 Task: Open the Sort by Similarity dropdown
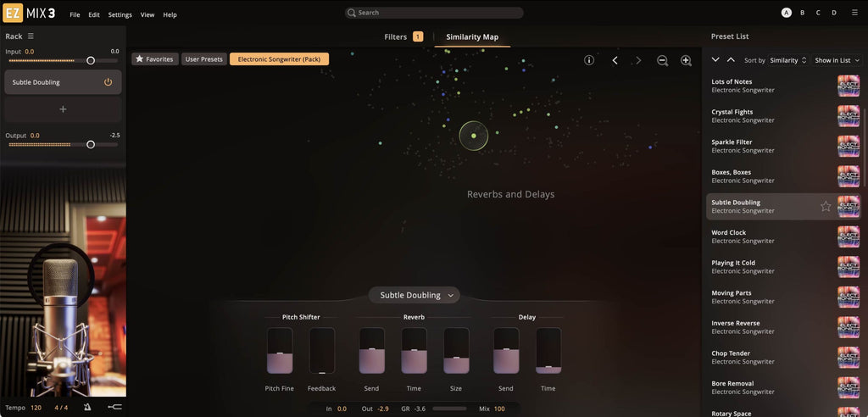[x=789, y=60]
